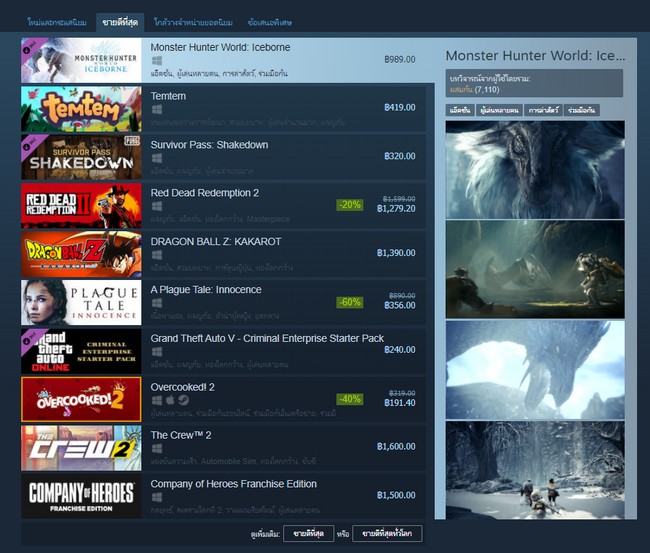Click the third tag button in the preview panel

click(543, 110)
